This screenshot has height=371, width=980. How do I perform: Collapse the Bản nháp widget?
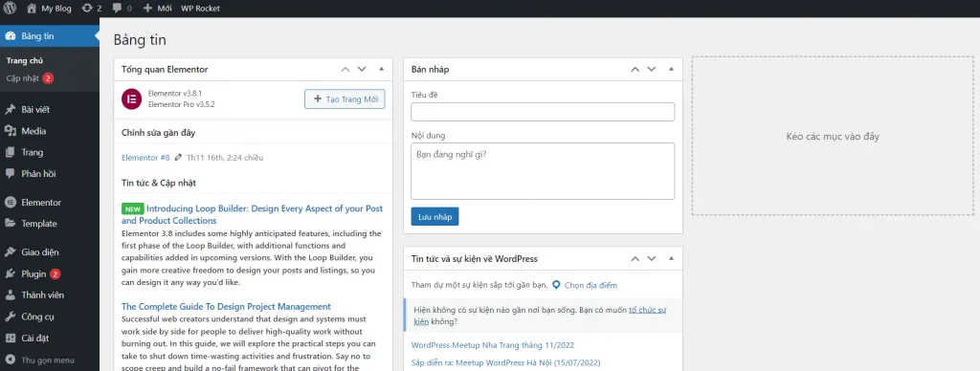[x=671, y=70]
